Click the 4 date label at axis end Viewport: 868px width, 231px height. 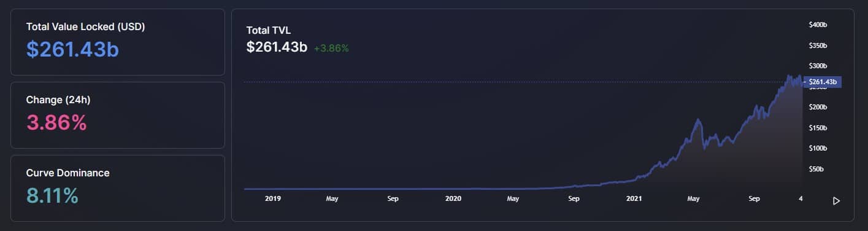pos(801,198)
